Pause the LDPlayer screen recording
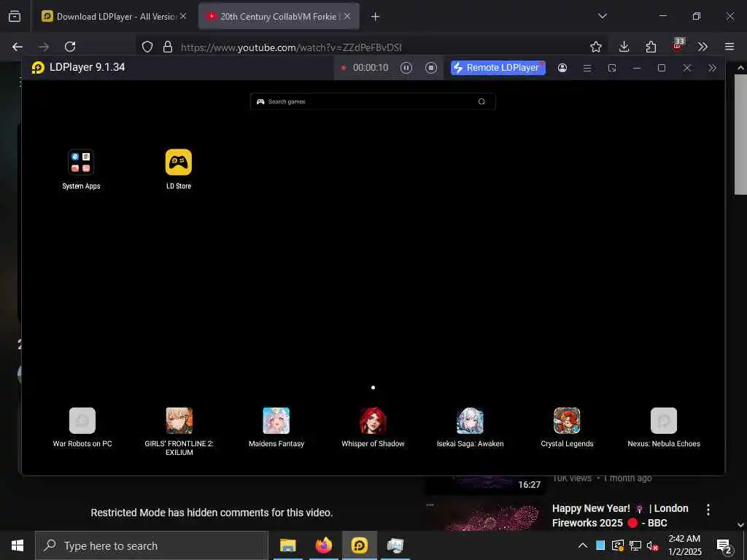747x560 pixels. pyautogui.click(x=406, y=68)
